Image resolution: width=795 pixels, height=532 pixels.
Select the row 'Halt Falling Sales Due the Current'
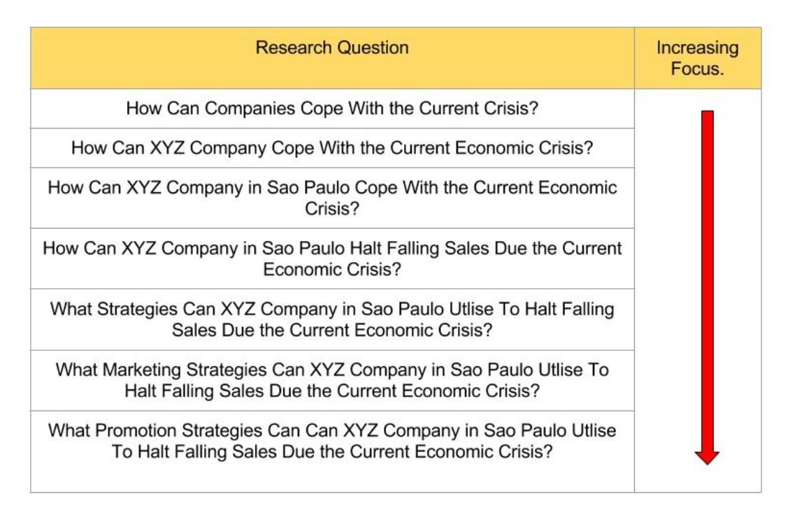click(332, 259)
